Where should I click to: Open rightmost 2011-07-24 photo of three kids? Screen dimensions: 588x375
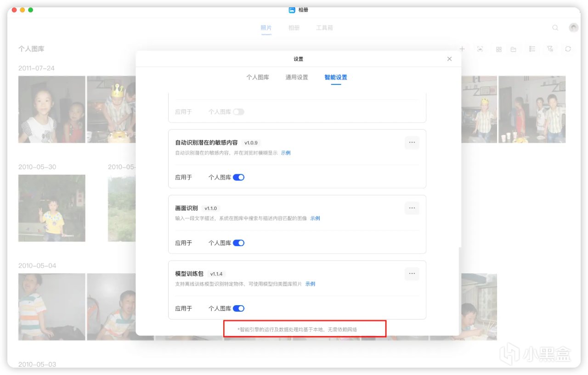(x=532, y=109)
